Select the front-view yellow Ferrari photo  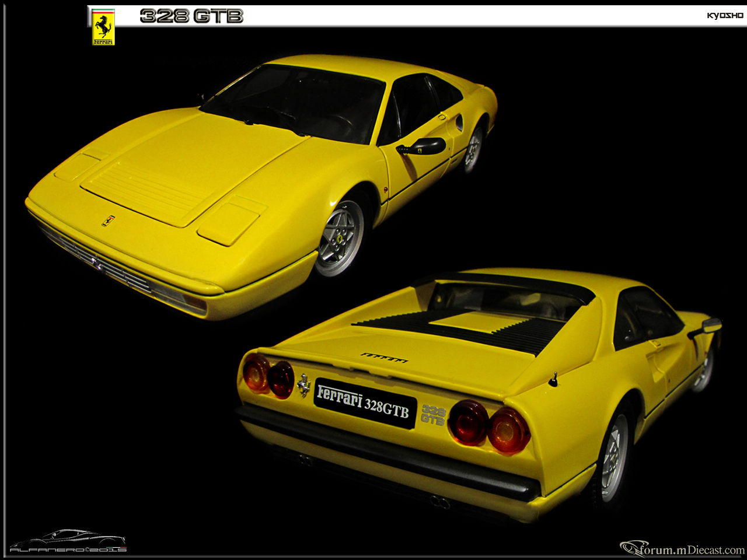[261, 187]
